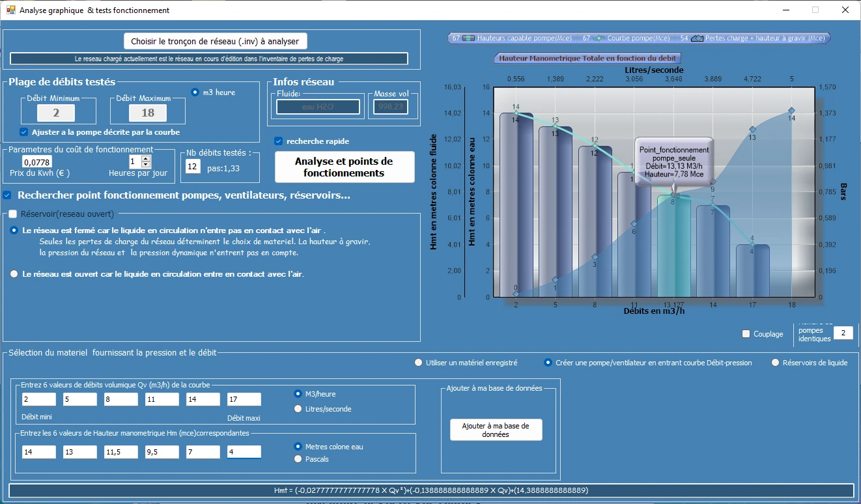Increase Heures par jour with the up arrow

(x=146, y=158)
